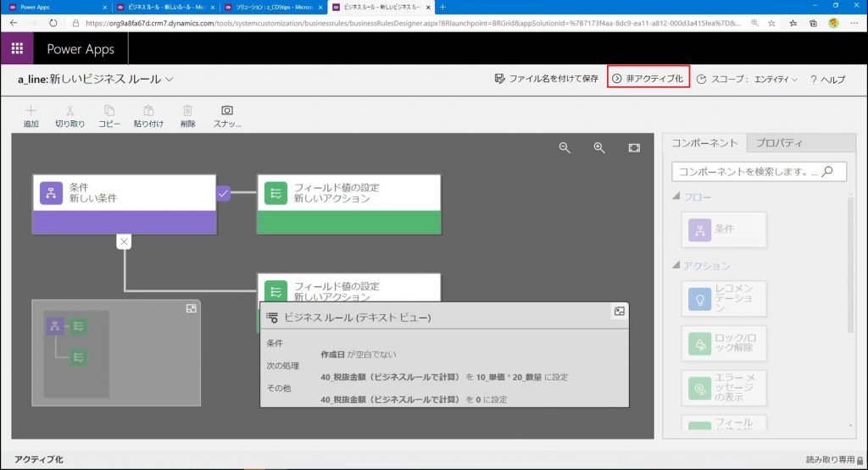Click the 削除 (Delete) trash icon
This screenshot has height=470, width=868.
pyautogui.click(x=187, y=111)
